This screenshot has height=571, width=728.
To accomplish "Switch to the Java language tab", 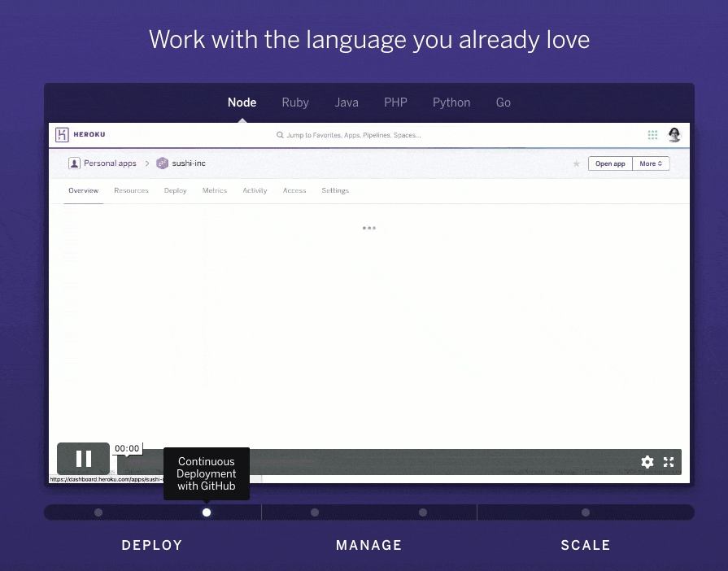I will [x=347, y=102].
